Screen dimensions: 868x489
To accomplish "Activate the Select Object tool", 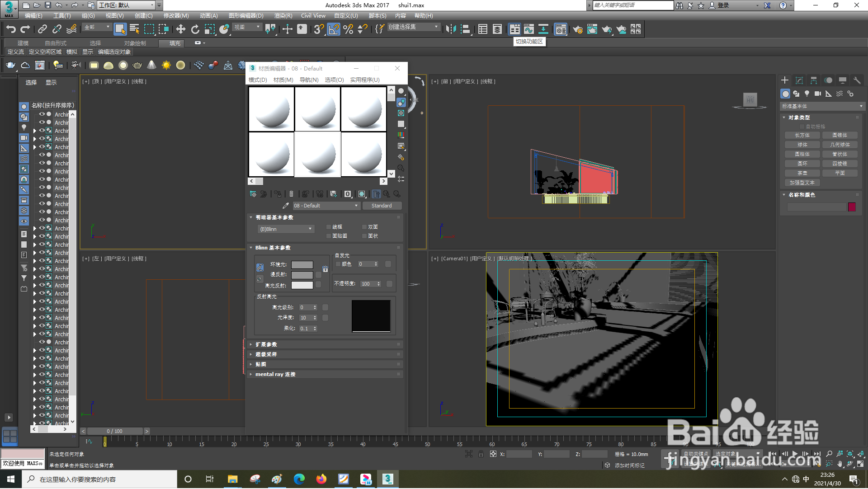I will click(120, 29).
